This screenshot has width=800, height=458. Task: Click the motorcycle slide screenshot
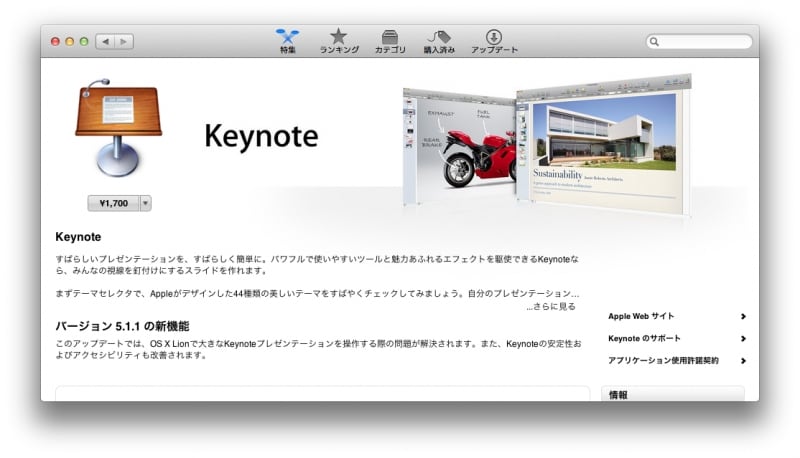459,146
